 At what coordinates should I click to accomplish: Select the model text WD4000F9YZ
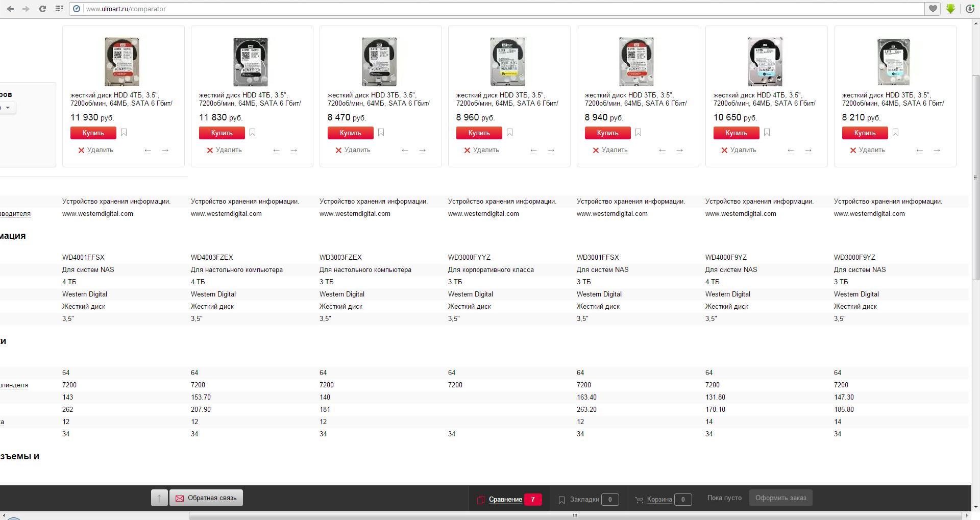pos(726,258)
